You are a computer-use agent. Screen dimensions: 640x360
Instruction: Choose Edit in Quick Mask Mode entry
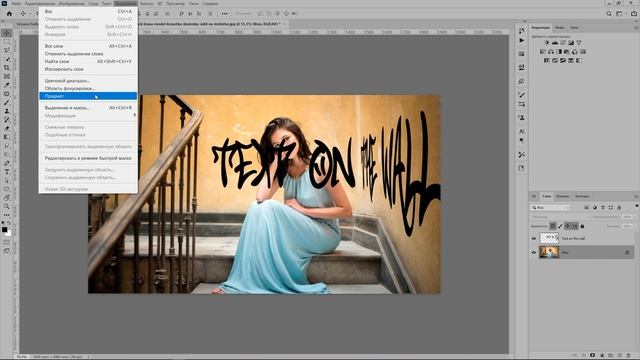coord(88,158)
